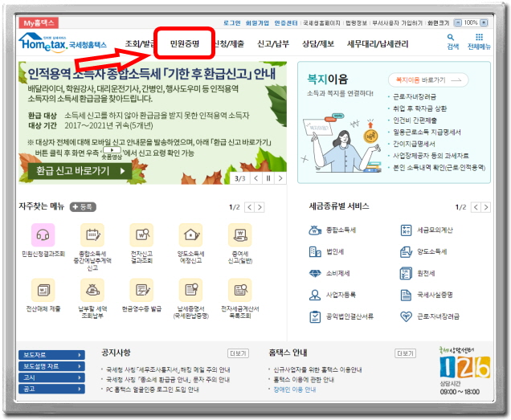
Task: Click the 등록 button
Action: tap(83, 207)
